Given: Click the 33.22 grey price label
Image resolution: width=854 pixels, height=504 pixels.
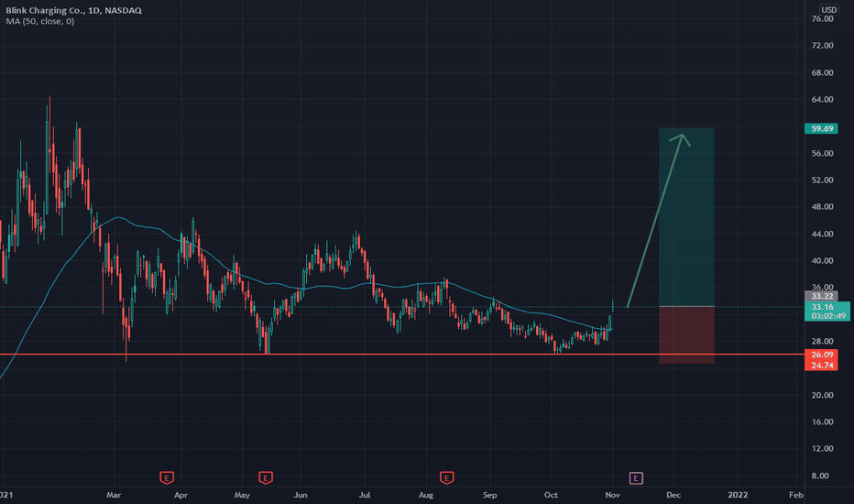Looking at the screenshot, I should click(821, 296).
